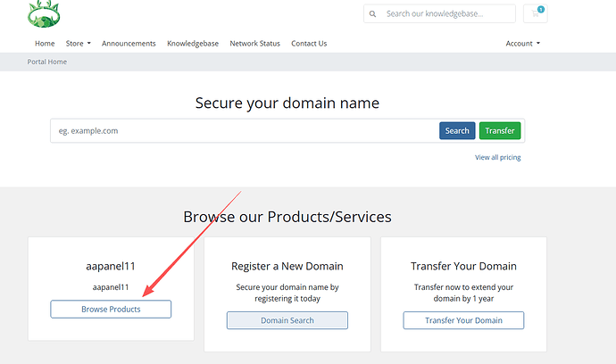This screenshot has height=364, width=616.
Task: Click the Contact Us menu item
Action: click(309, 44)
